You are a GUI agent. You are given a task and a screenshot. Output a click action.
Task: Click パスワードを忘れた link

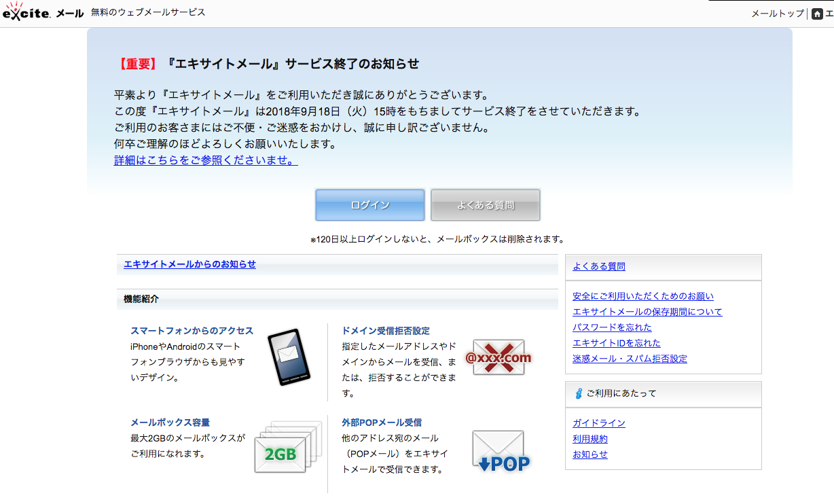[x=612, y=327]
